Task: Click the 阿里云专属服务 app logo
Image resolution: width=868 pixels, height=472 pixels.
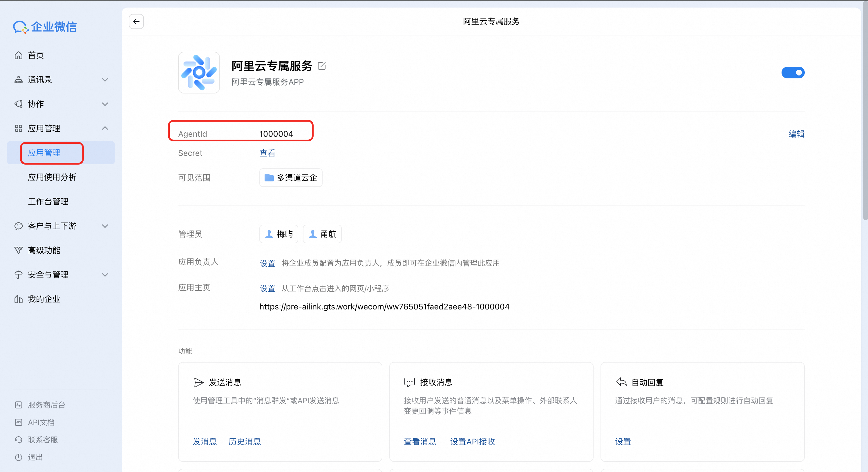Action: [x=199, y=73]
